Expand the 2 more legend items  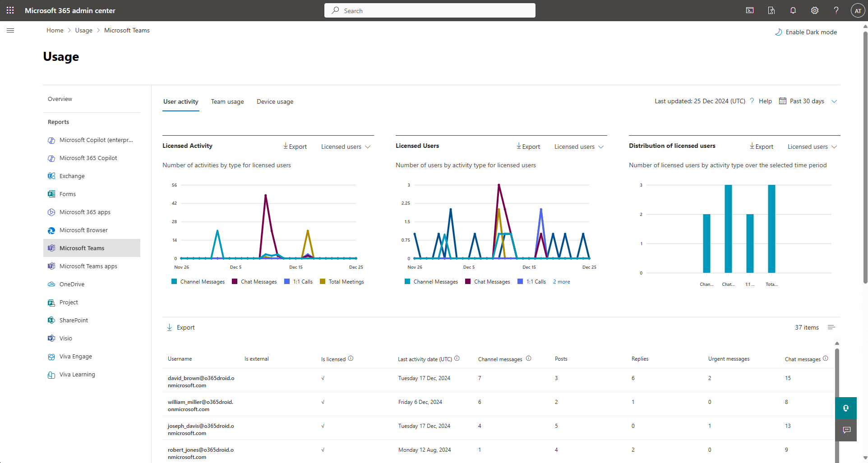click(561, 281)
